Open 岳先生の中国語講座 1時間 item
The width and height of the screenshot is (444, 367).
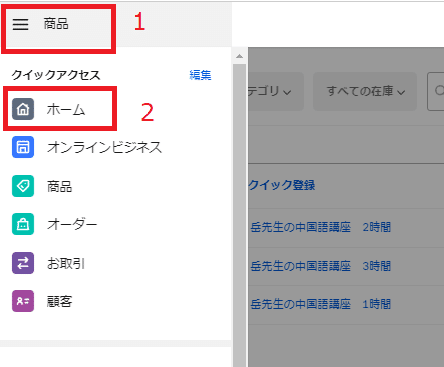coord(320,304)
